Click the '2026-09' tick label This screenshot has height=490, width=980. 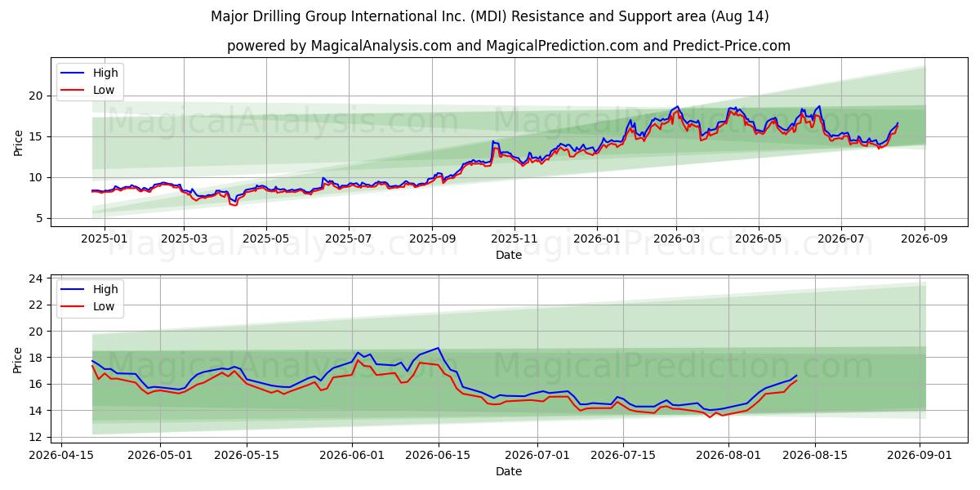[x=924, y=239]
